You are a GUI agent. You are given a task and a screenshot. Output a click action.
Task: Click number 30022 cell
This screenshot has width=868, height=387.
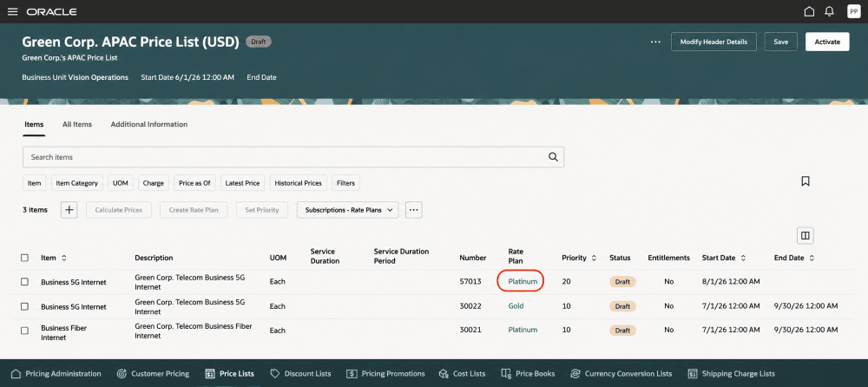[x=470, y=306]
